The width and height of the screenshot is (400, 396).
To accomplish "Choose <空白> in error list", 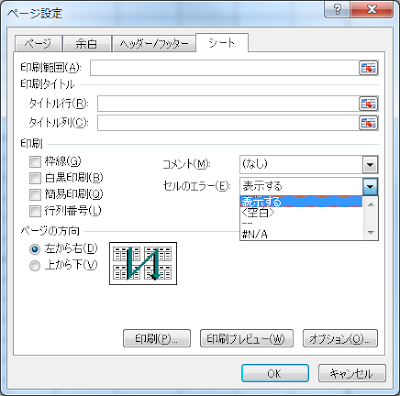I will coord(301,212).
